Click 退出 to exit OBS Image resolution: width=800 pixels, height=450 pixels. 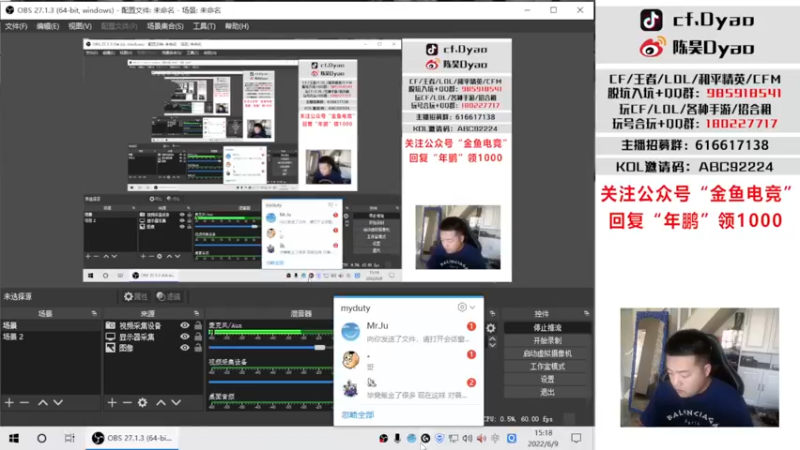547,392
